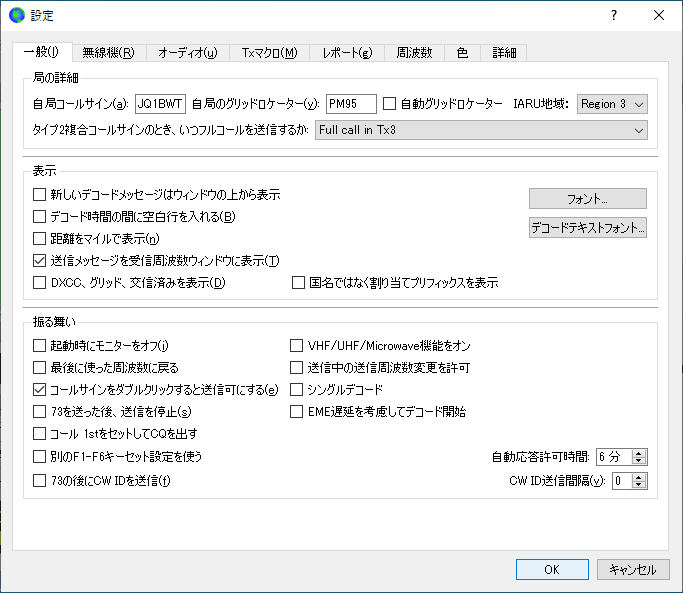Click the 自局コールサイン input field
The width and height of the screenshot is (683, 593).
[x=160, y=104]
